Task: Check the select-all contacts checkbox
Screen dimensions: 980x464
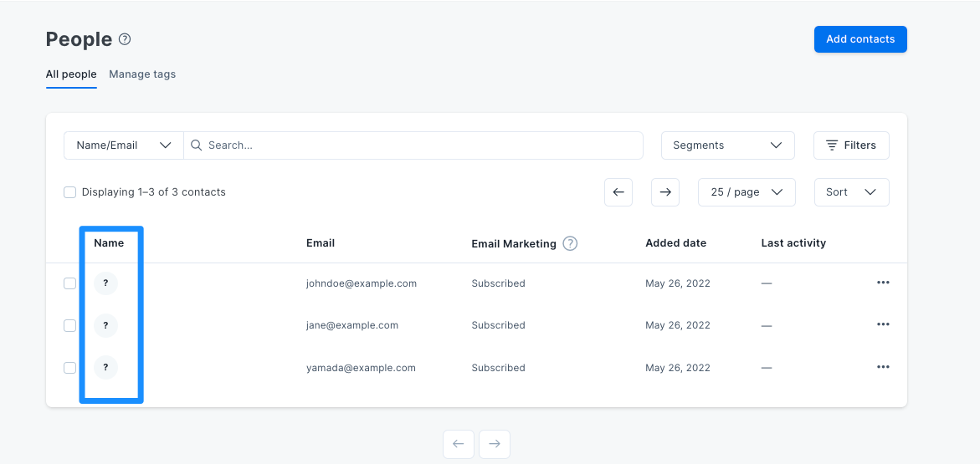Action: point(70,192)
